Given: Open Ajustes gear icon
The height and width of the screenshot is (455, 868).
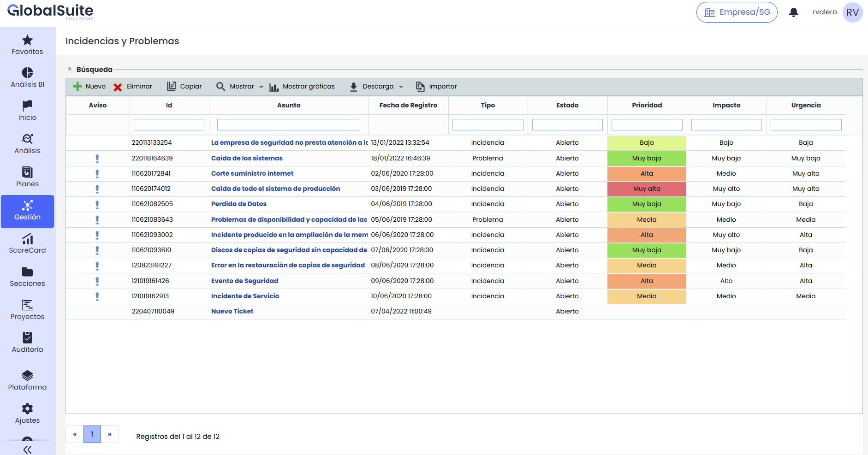Looking at the screenshot, I should coord(27,408).
